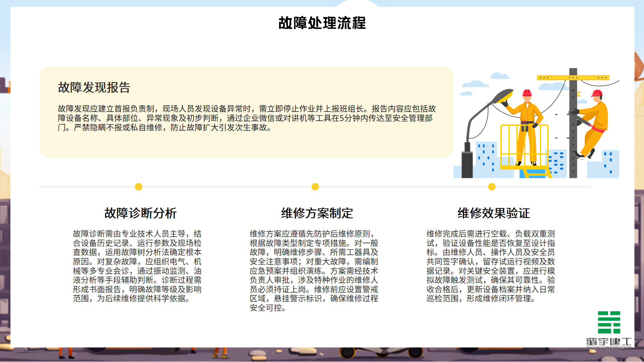
Task: Toggle the first timeline dot under 故障发现报告
Action: coord(139,187)
